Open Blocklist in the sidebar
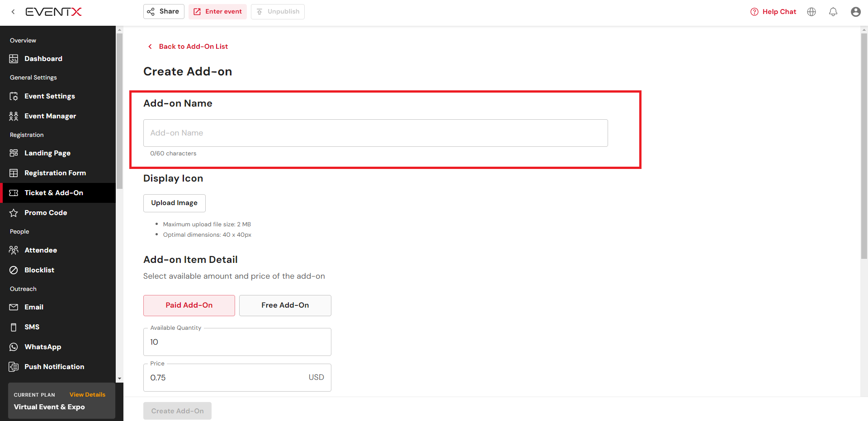 pos(58,270)
